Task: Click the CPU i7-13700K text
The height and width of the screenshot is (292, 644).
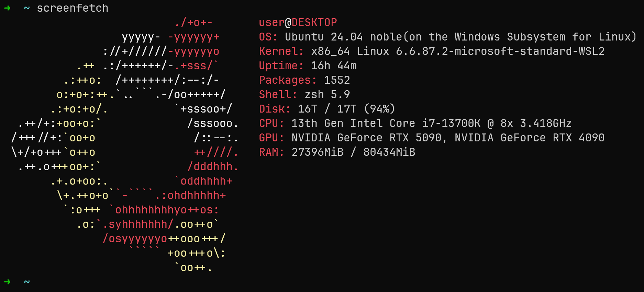Action: 451,123
